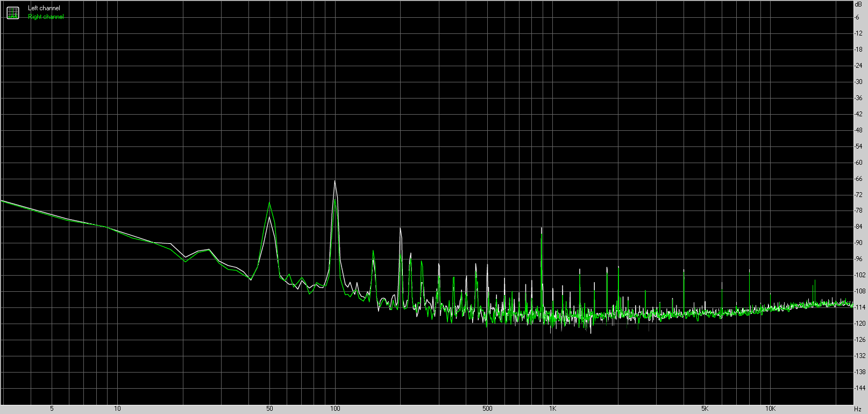The width and height of the screenshot is (868, 414).
Task: Click the 50 label on frequency axis
Action: [269, 409]
